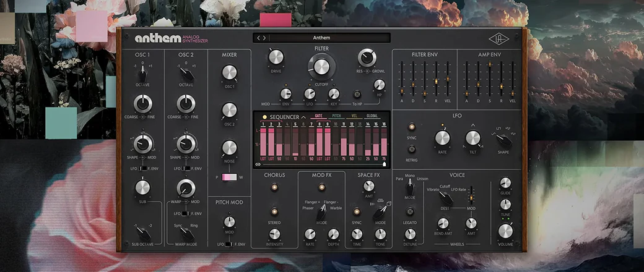Click the SUB OCTAVE selector switch
644x272 pixels.
(143, 234)
